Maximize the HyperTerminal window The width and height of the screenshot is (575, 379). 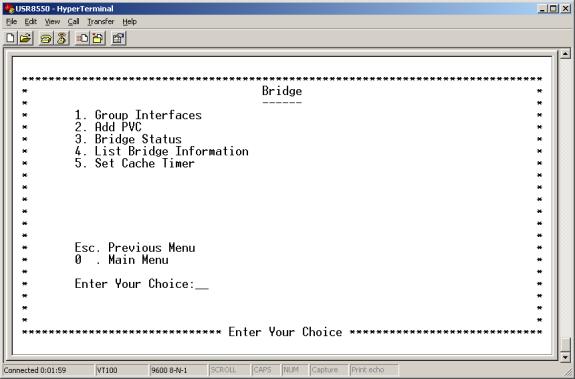coord(553,8)
